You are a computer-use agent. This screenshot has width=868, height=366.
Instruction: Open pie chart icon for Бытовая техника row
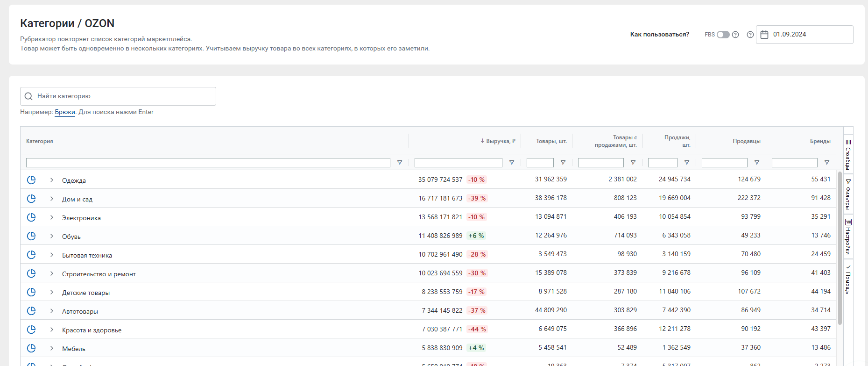[31, 255]
